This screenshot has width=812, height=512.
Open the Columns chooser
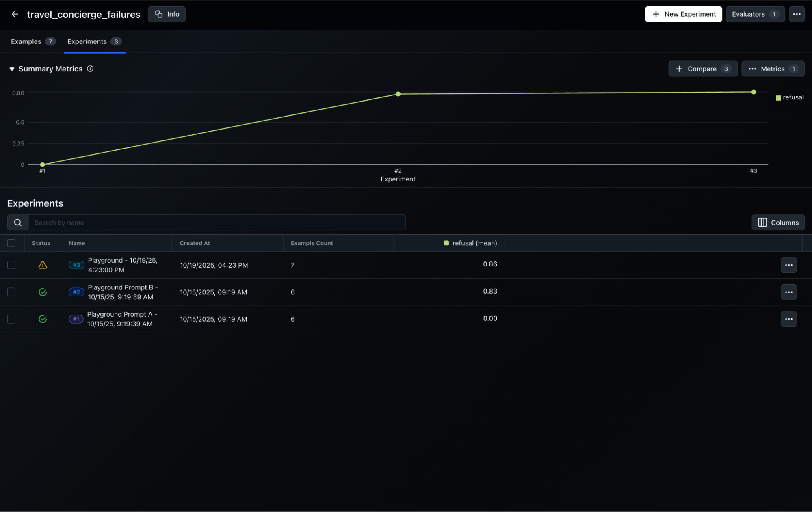click(x=777, y=223)
